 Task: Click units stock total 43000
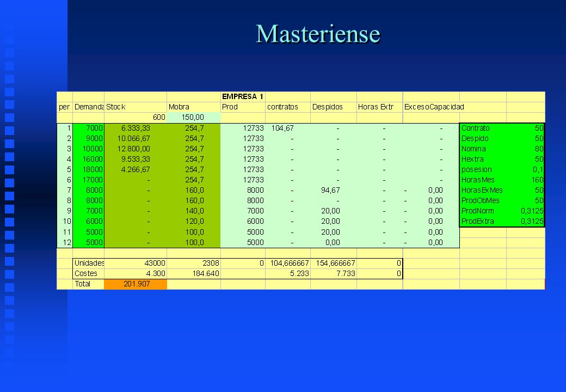pyautogui.click(x=136, y=263)
